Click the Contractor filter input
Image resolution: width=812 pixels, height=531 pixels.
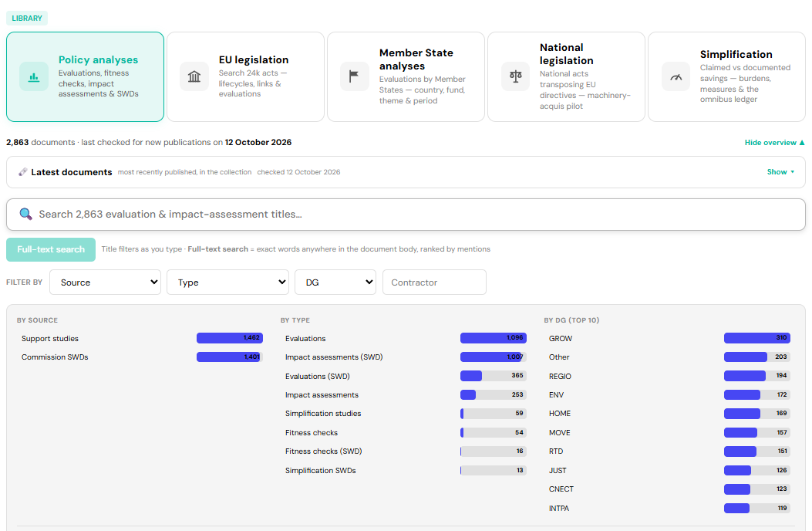click(434, 282)
